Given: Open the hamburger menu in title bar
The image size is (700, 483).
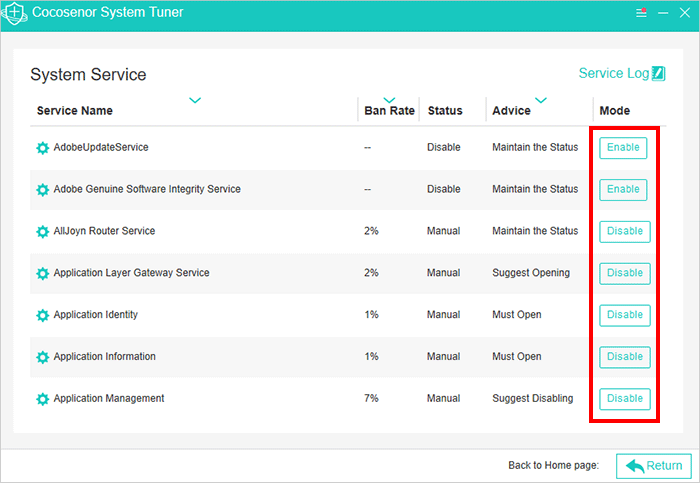Looking at the screenshot, I should tap(641, 12).
